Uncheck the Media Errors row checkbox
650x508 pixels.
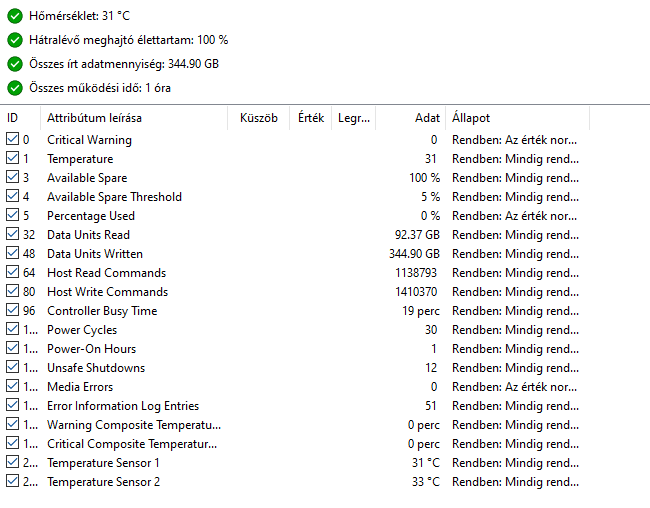(x=12, y=387)
